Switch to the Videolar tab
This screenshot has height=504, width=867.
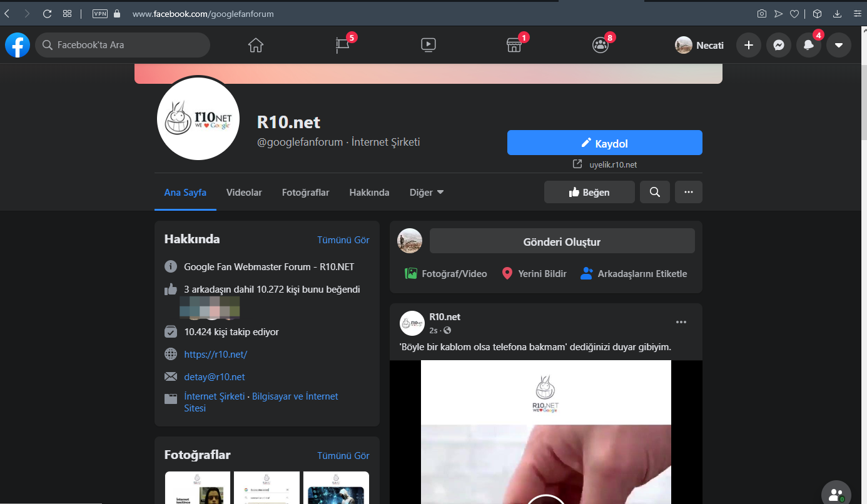tap(244, 193)
